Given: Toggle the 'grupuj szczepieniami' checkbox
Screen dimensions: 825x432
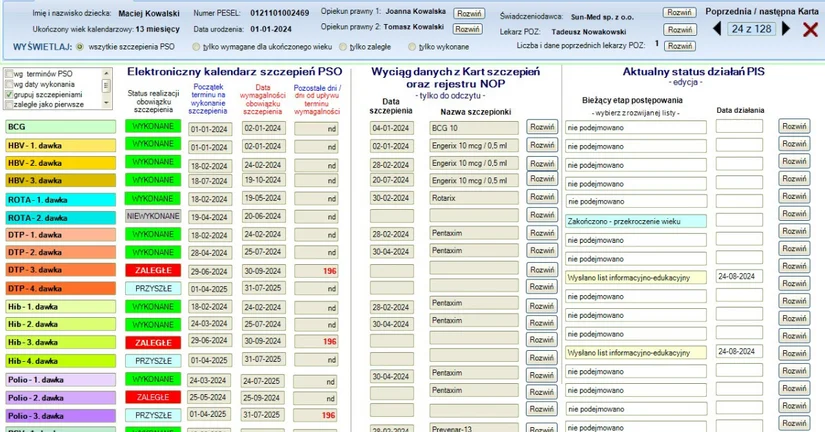Looking at the screenshot, I should 9,95.
